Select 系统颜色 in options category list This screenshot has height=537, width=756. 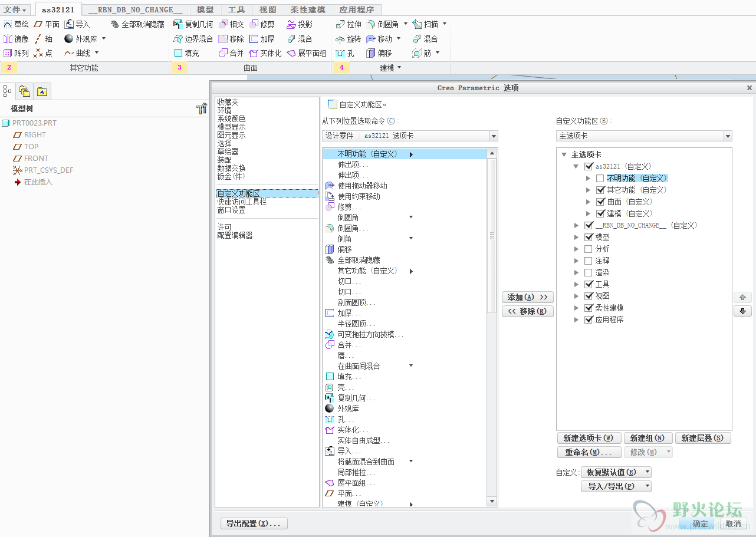(x=231, y=118)
